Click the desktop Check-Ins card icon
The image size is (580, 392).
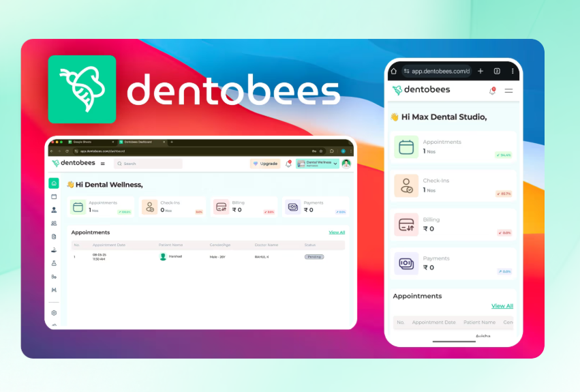click(x=150, y=207)
